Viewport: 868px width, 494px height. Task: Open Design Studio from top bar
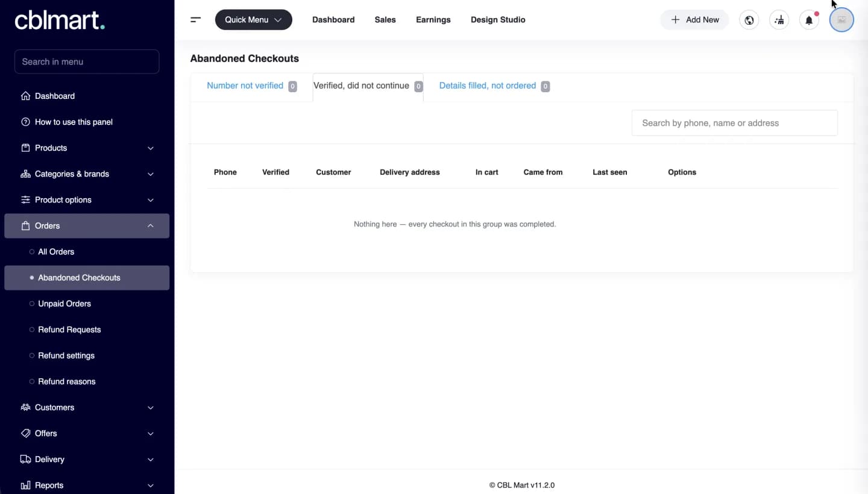498,20
